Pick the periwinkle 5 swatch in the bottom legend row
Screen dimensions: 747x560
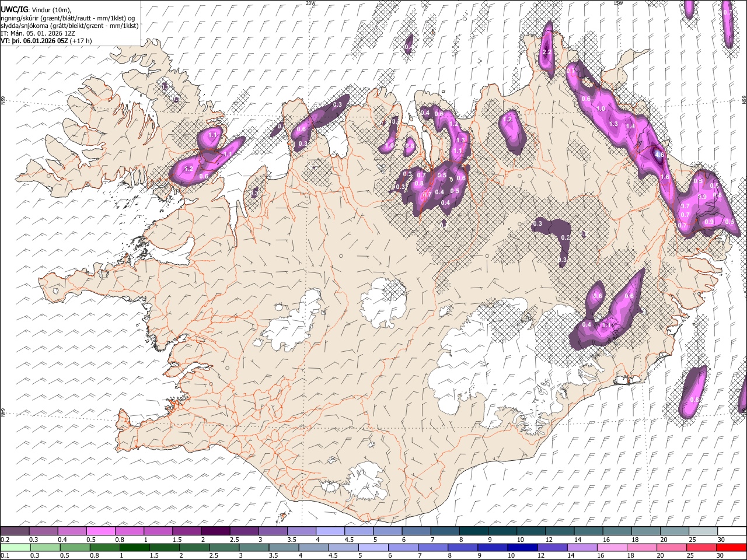tap(373, 547)
